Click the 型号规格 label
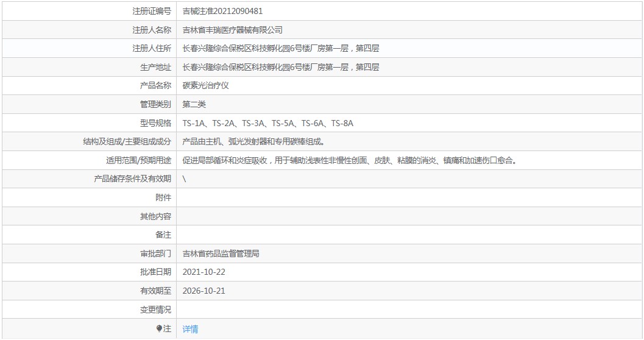 (x=155, y=123)
